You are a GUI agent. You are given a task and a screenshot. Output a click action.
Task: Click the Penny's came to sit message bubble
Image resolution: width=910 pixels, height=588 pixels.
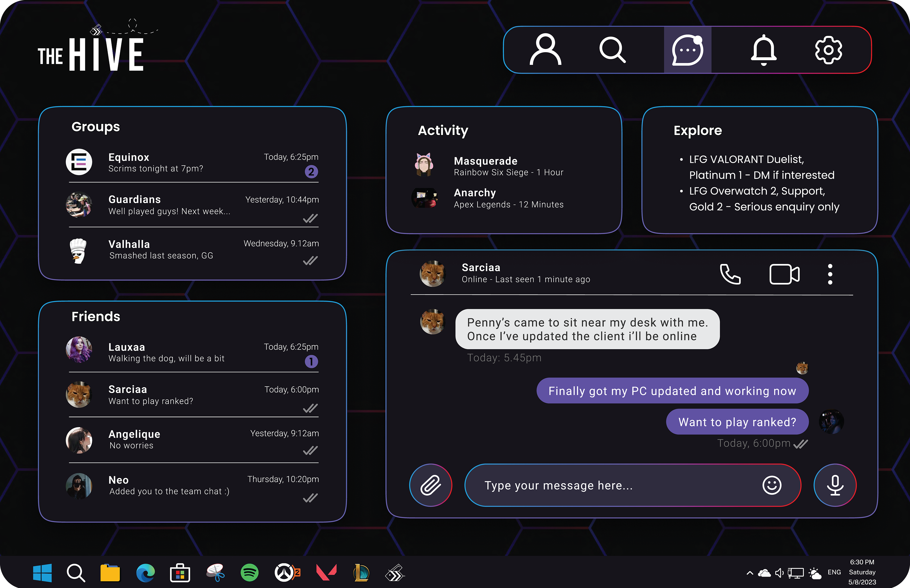coord(587,329)
